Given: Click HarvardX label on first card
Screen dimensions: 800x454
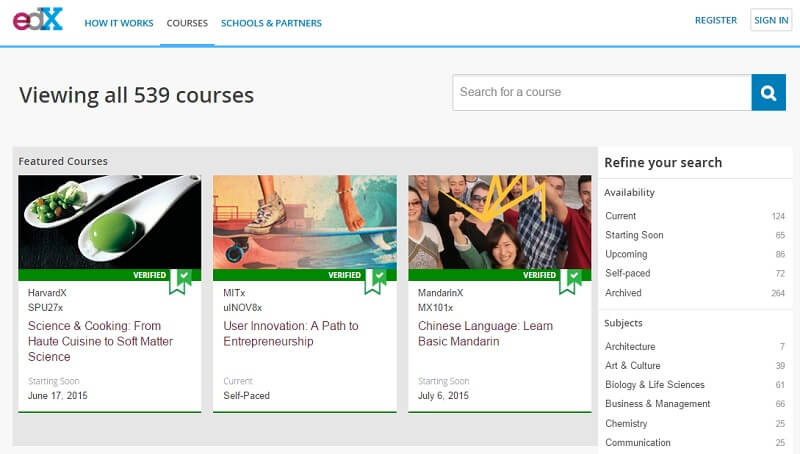Looking at the screenshot, I should point(47,293).
